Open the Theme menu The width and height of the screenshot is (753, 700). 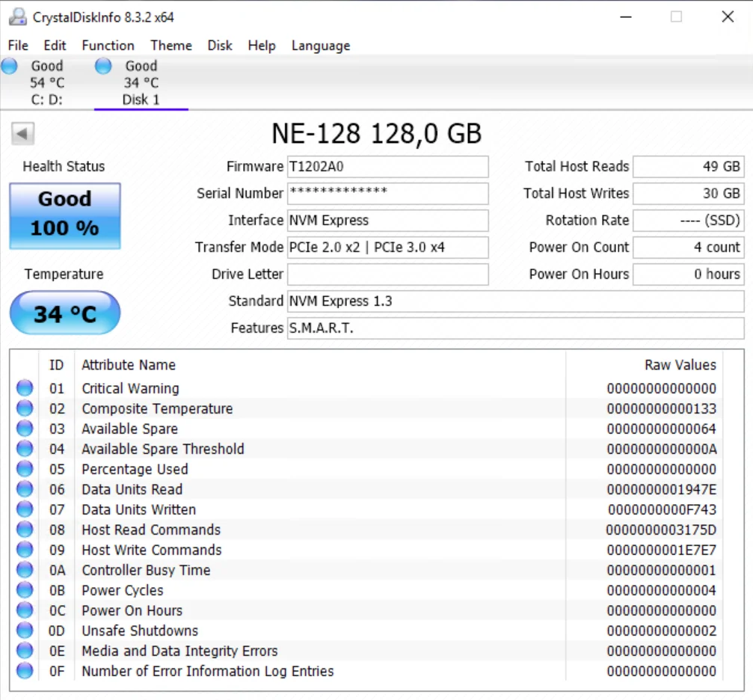(171, 46)
